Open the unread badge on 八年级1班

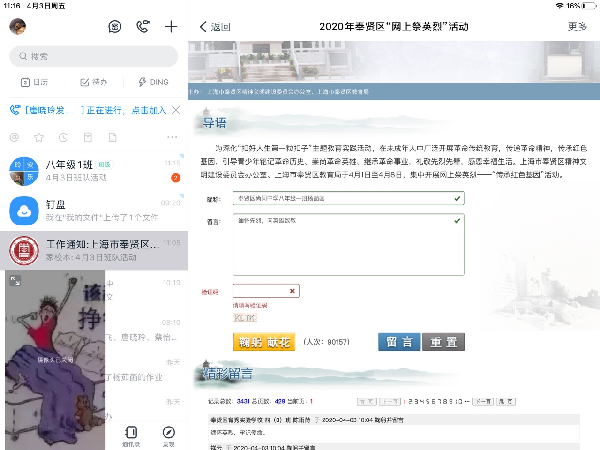click(176, 178)
